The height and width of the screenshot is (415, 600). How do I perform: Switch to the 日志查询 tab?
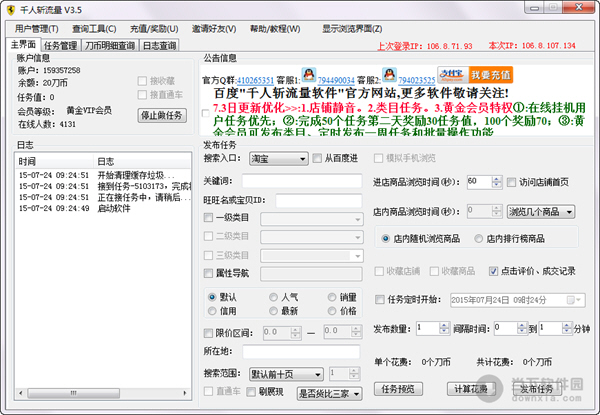pyautogui.click(x=160, y=46)
